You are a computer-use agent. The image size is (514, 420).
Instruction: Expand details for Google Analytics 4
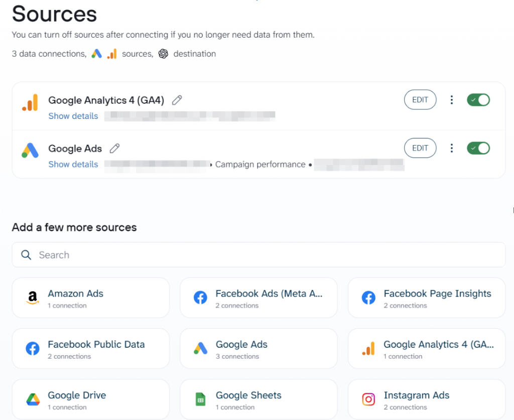click(x=73, y=116)
